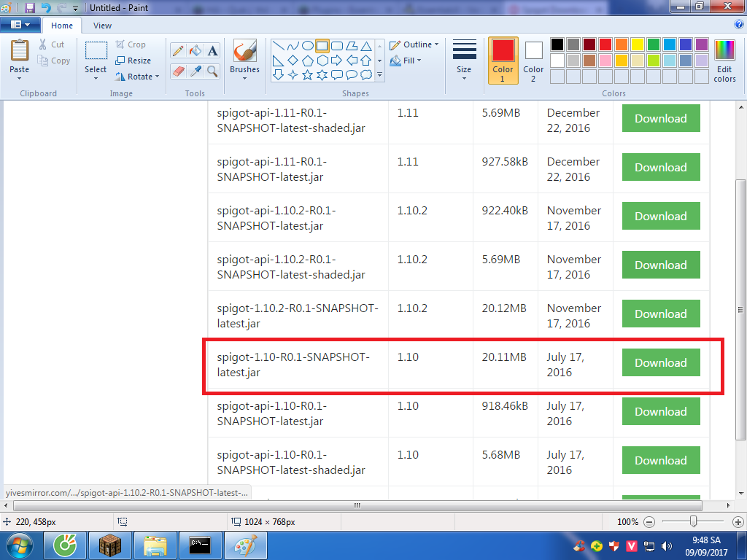
Task: Open the Rotate dropdown
Action: click(x=137, y=77)
